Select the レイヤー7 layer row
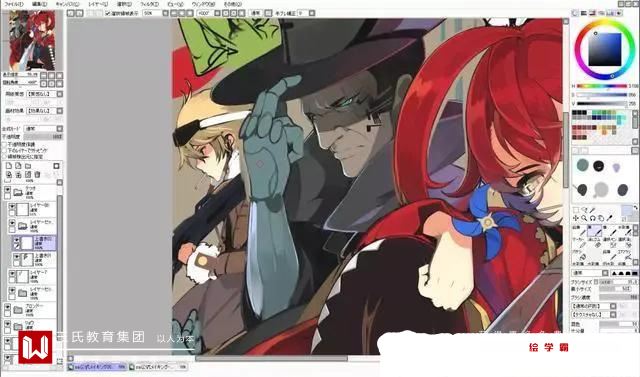 tap(33, 276)
